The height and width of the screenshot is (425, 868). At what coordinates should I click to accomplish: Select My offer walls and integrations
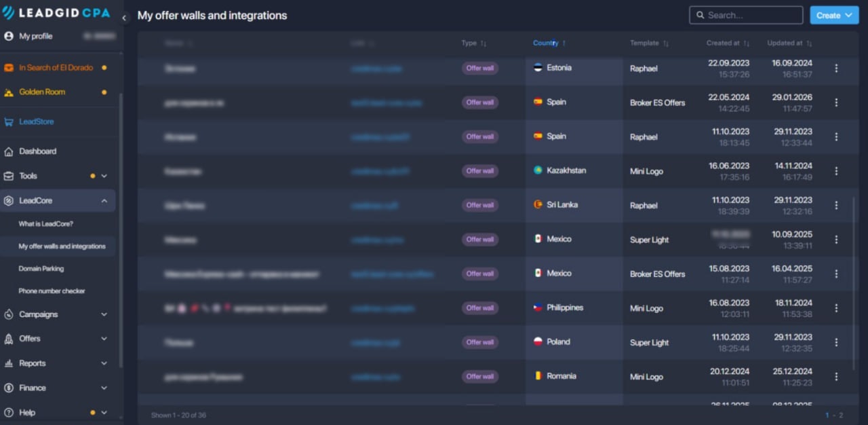(62, 246)
